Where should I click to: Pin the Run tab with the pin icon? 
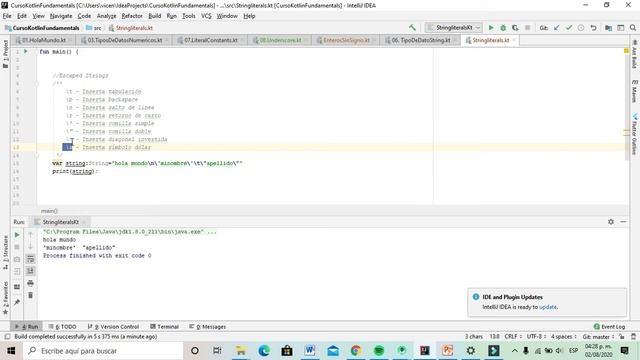pyautogui.click(x=17, y=302)
